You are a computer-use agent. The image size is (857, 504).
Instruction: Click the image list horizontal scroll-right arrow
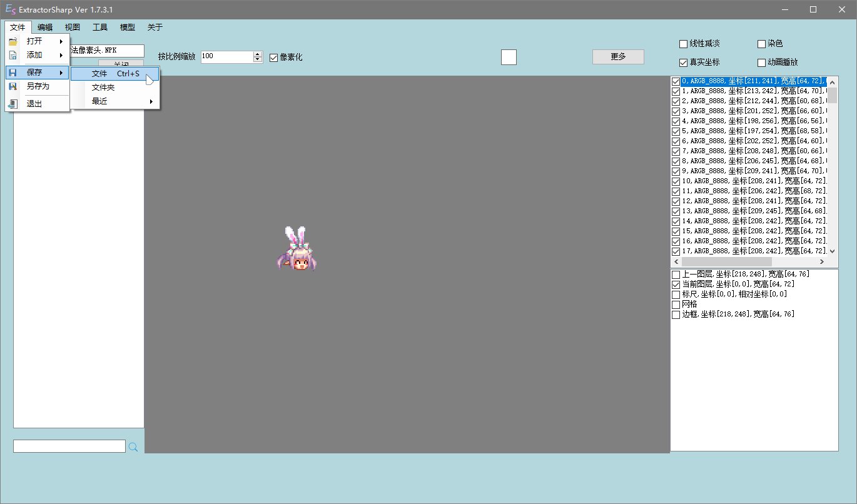(821, 261)
